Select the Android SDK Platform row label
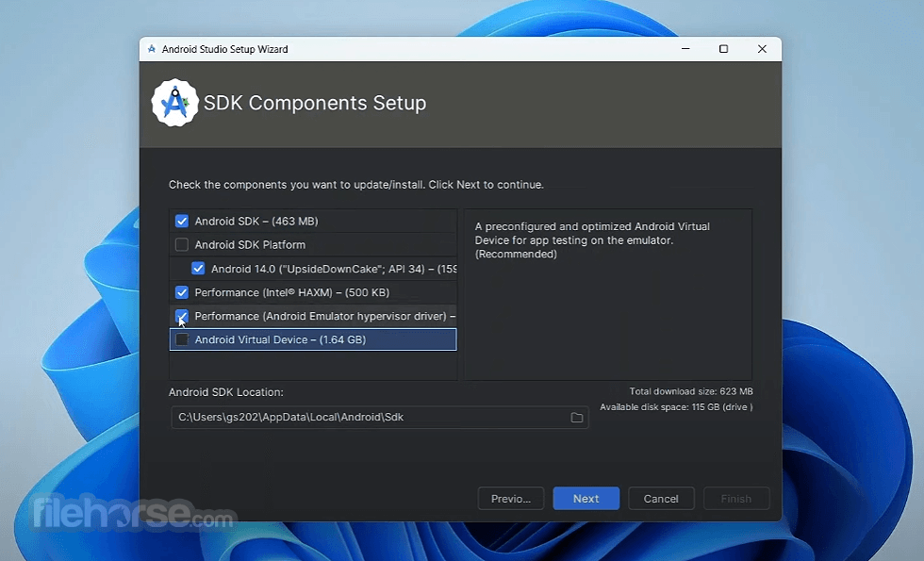The height and width of the screenshot is (561, 924). tap(250, 244)
